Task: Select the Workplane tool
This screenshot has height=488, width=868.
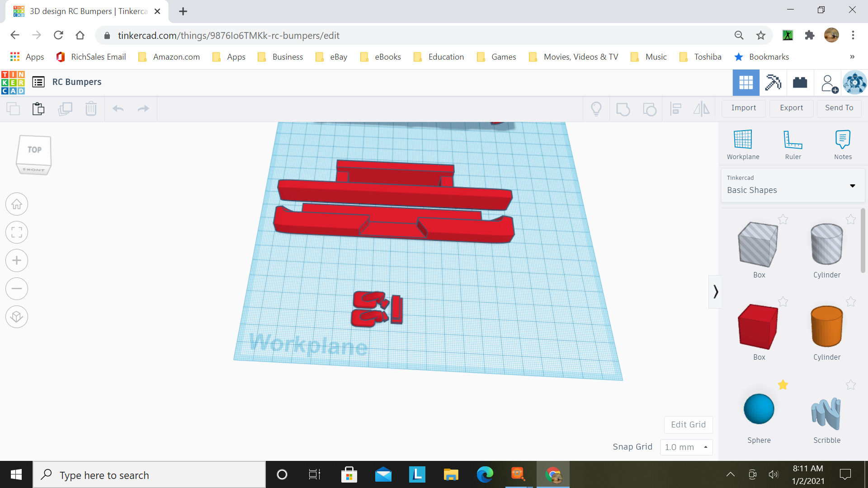Action: tap(743, 144)
